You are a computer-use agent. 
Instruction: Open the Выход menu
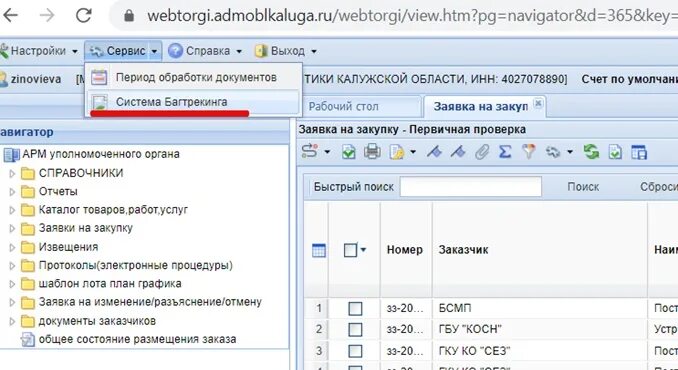click(286, 51)
